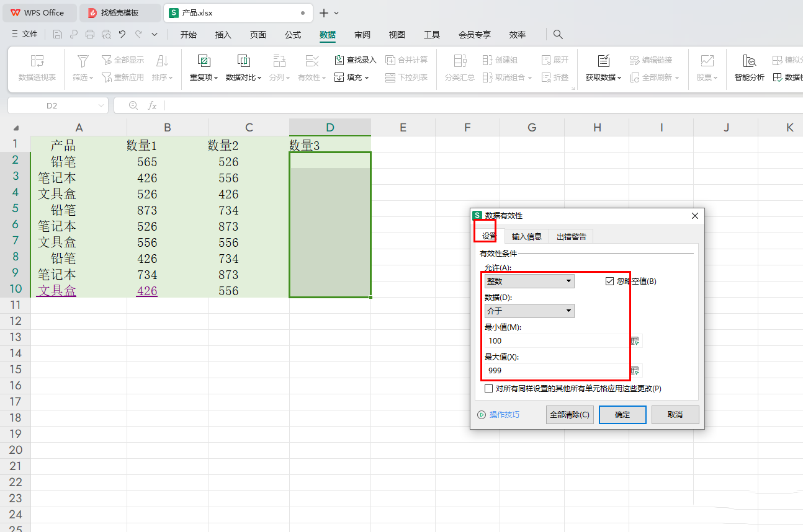Click the 筛选 filter funnel icon
This screenshot has width=803, height=532.
tap(83, 61)
